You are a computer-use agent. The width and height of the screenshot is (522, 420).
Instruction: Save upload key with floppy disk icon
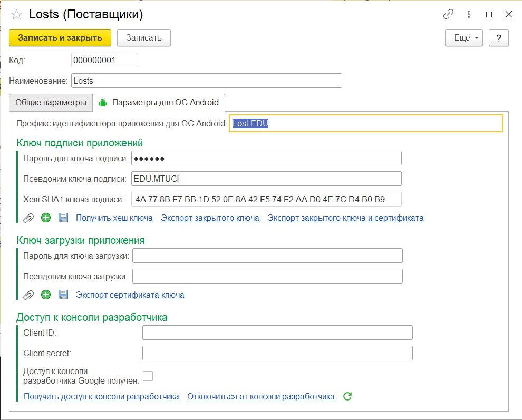63,295
